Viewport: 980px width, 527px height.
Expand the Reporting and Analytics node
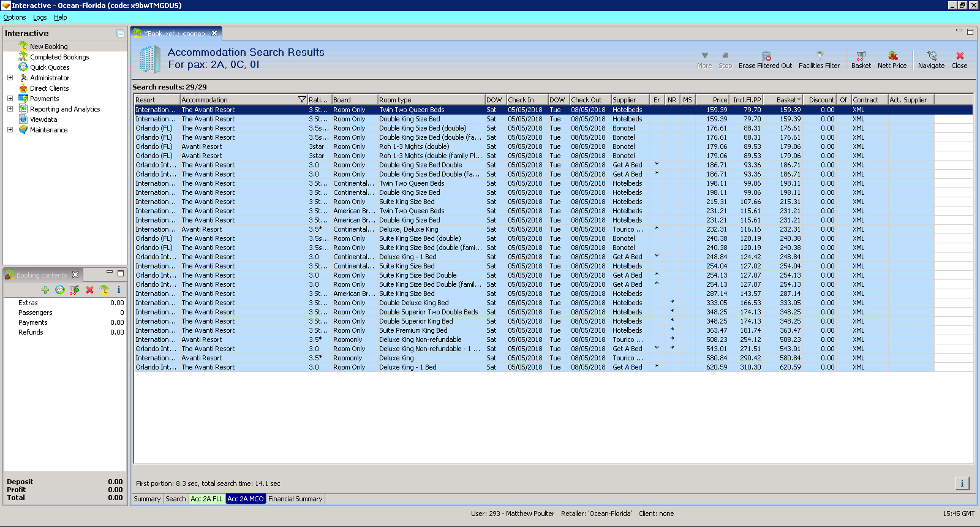coord(10,109)
